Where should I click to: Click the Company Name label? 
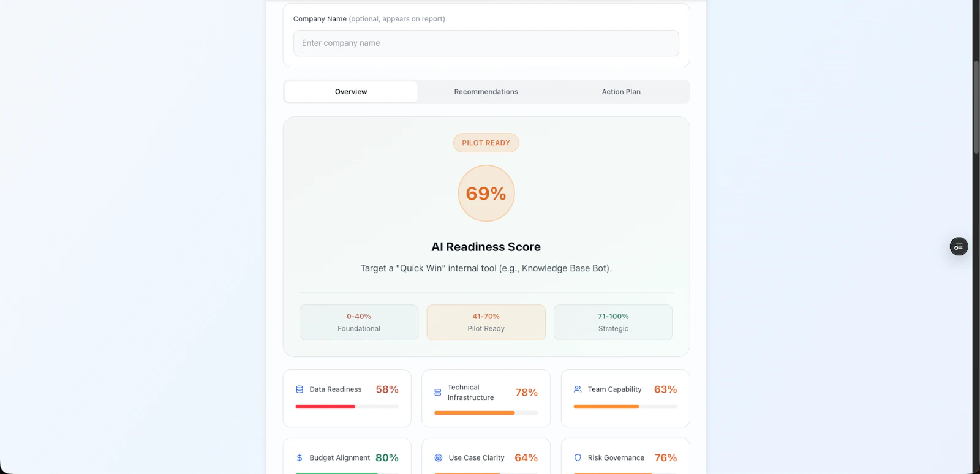320,19
